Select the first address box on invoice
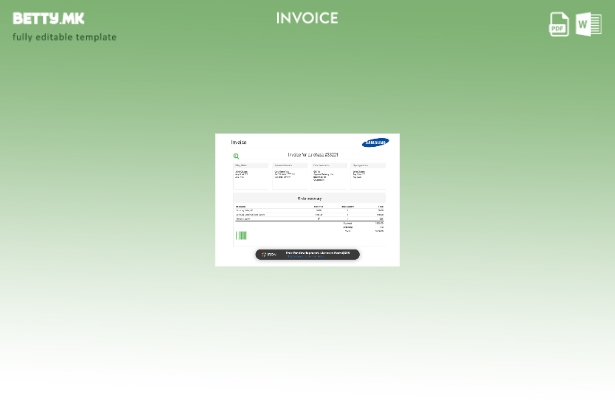 point(251,174)
